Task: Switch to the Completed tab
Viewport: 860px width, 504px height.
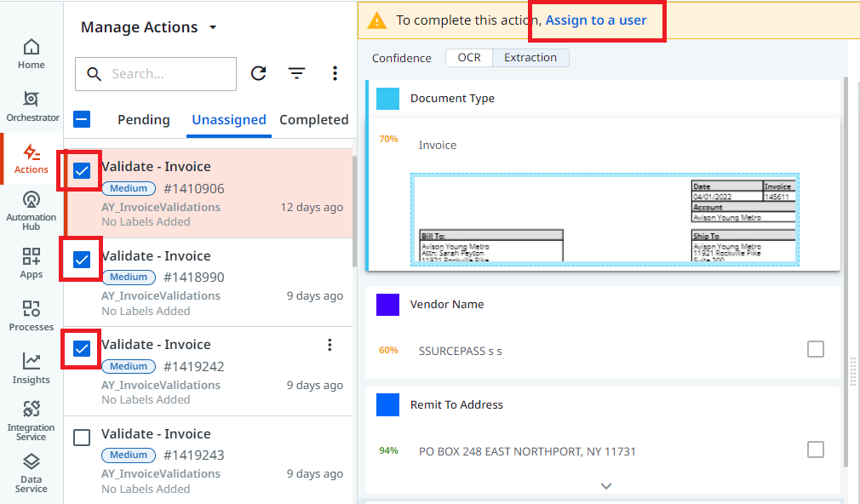Action: 313,119
